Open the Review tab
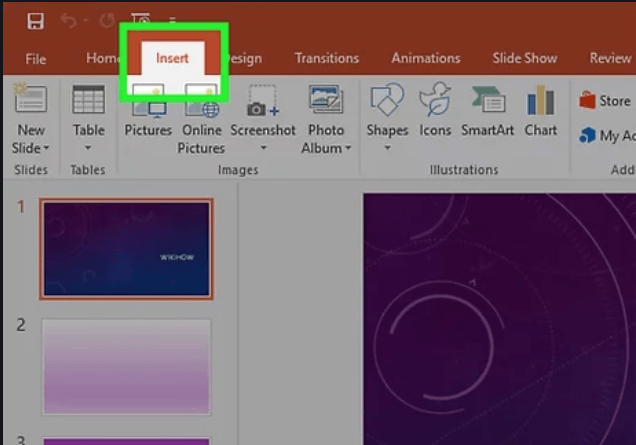The width and height of the screenshot is (636, 445). pos(610,58)
